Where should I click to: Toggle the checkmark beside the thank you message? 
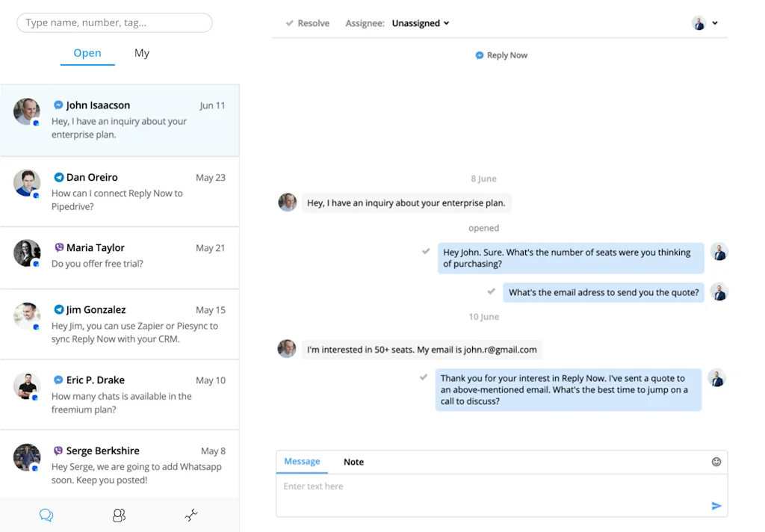click(424, 377)
